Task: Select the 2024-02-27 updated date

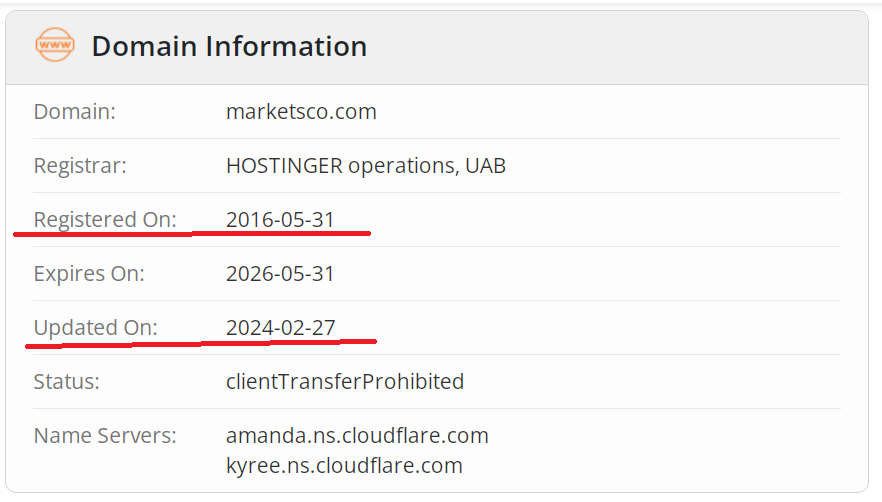Action: [x=280, y=327]
